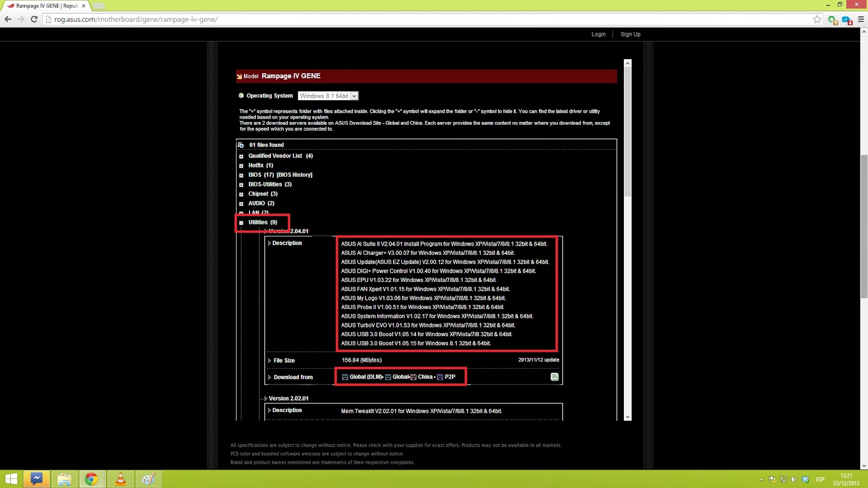Select the Rampage IV GENE tab
The height and width of the screenshot is (488, 868).
(x=46, y=6)
